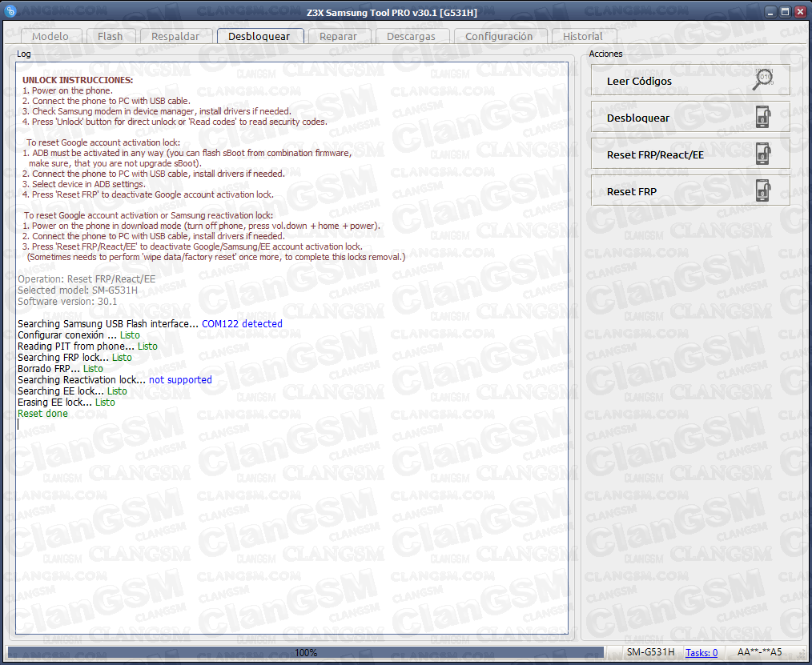Switch to the Flash tab
The image size is (812, 665).
click(x=111, y=36)
